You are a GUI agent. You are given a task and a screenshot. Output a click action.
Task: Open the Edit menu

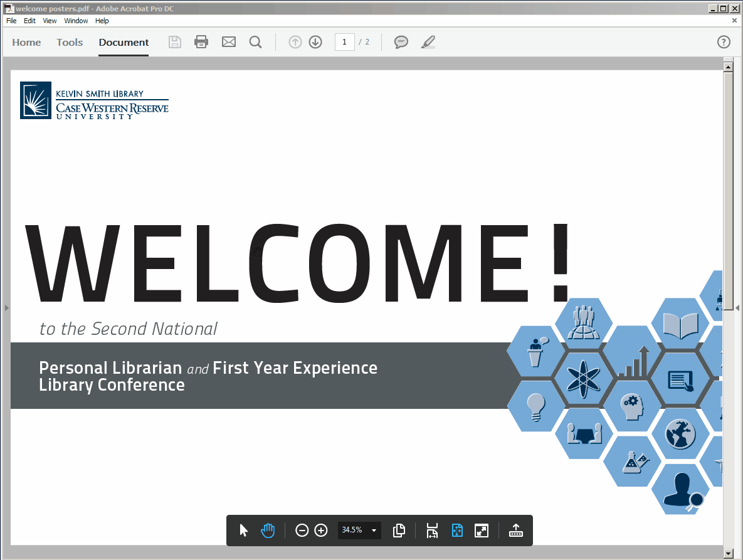point(30,21)
